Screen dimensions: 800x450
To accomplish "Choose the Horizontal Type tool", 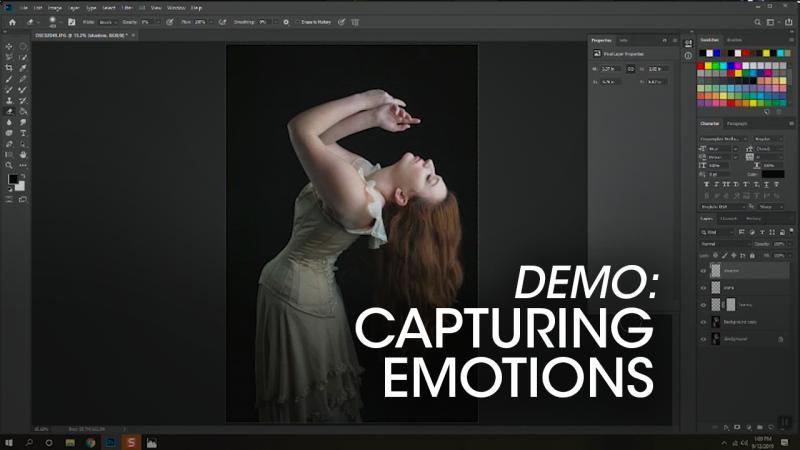I will tap(23, 132).
